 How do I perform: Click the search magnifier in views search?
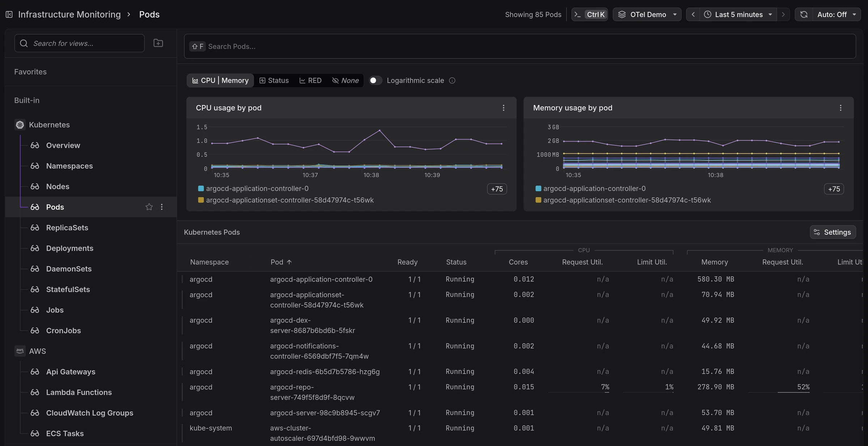pos(24,43)
